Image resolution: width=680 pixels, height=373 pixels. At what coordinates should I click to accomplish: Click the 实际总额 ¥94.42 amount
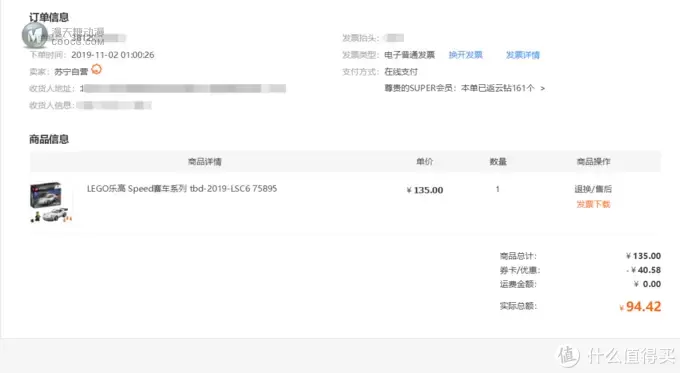click(x=640, y=307)
